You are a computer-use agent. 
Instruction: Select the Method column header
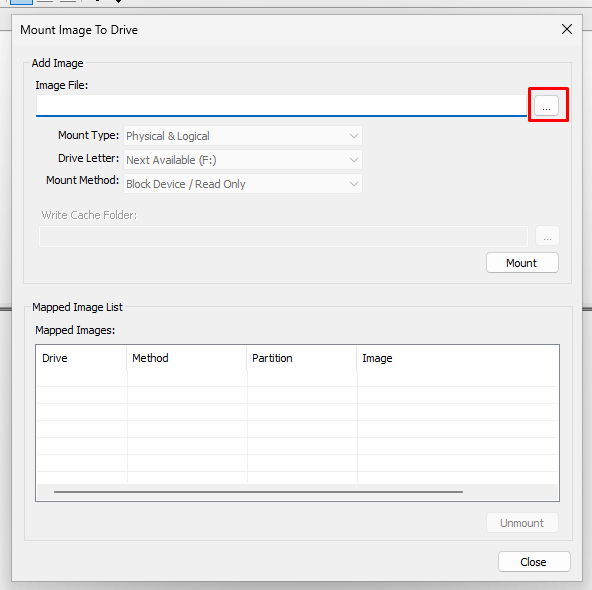point(187,358)
